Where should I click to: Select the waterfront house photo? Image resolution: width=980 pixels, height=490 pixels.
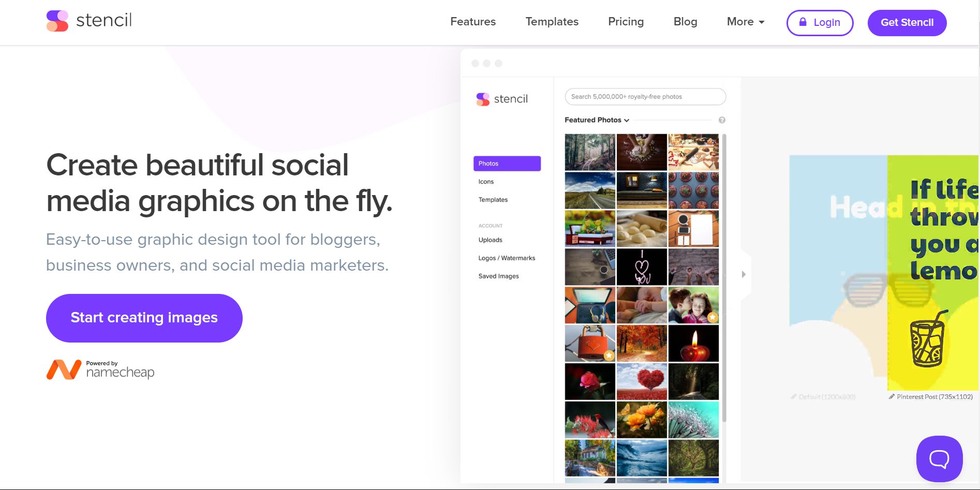590,458
